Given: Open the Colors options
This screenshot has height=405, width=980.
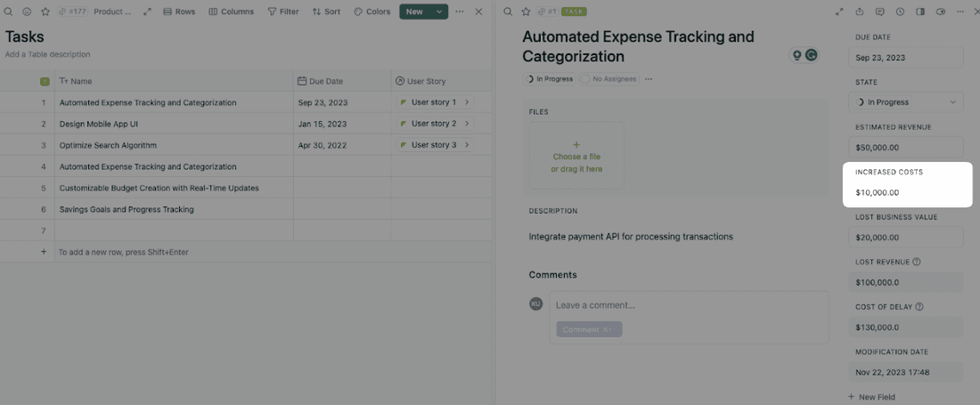Looking at the screenshot, I should [x=372, y=12].
